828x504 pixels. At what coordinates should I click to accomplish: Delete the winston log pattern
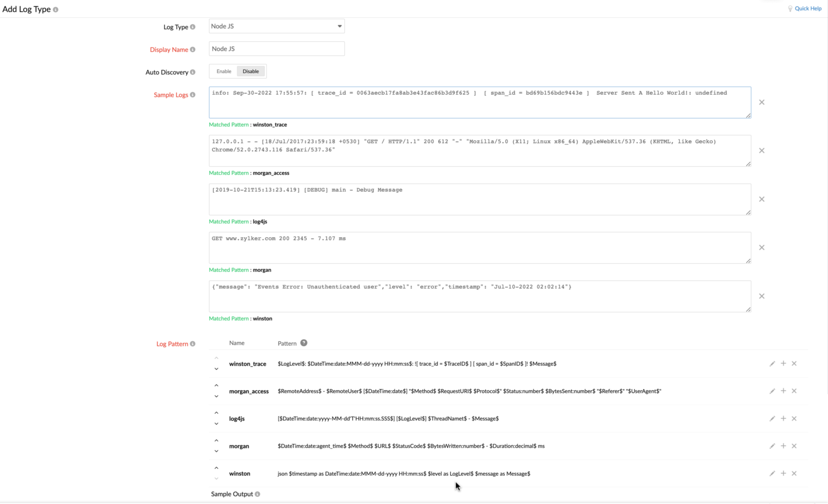click(x=794, y=473)
